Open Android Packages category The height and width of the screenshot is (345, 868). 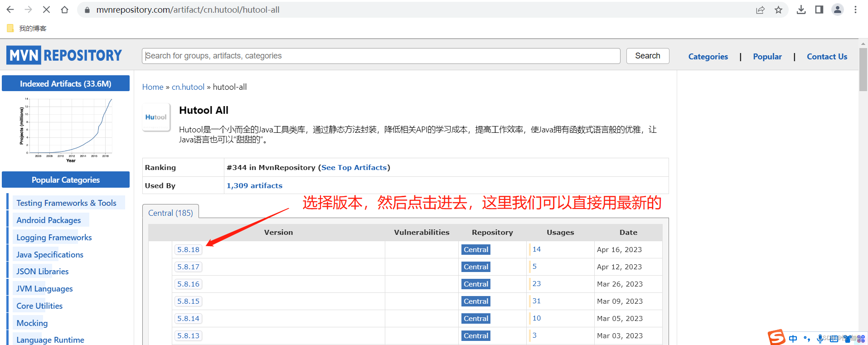pyautogui.click(x=48, y=220)
